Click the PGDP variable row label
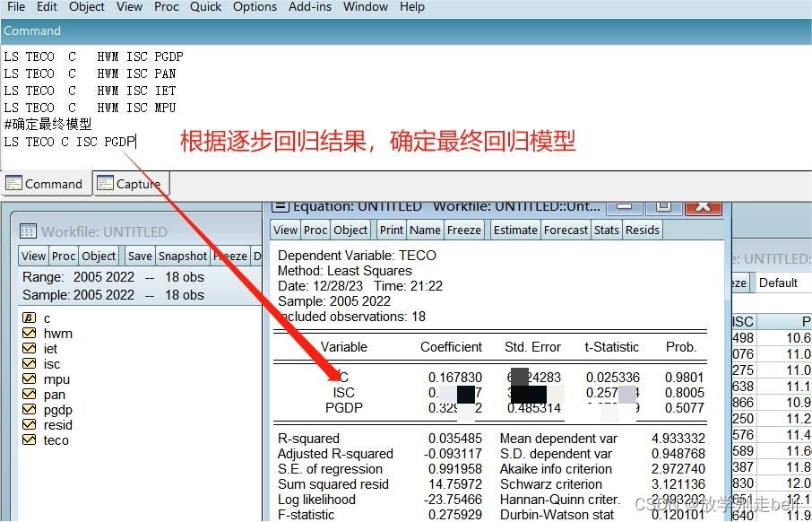The width and height of the screenshot is (812, 522). point(344,408)
